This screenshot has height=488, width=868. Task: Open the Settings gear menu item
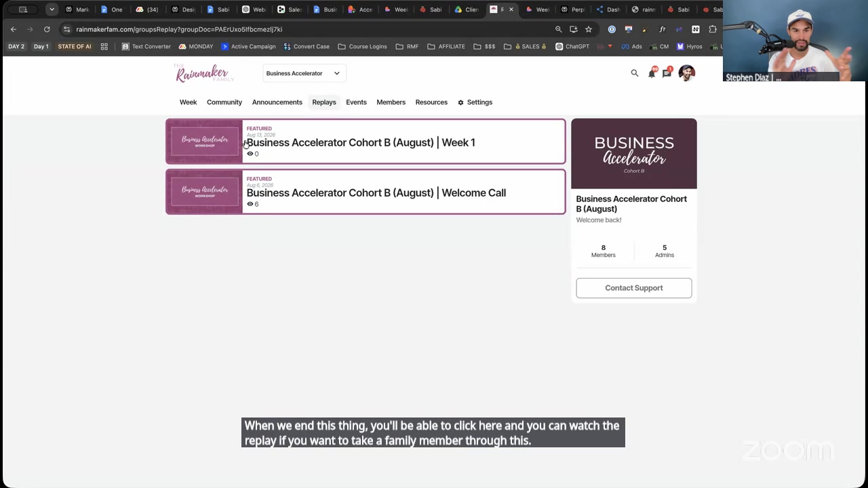coord(475,102)
